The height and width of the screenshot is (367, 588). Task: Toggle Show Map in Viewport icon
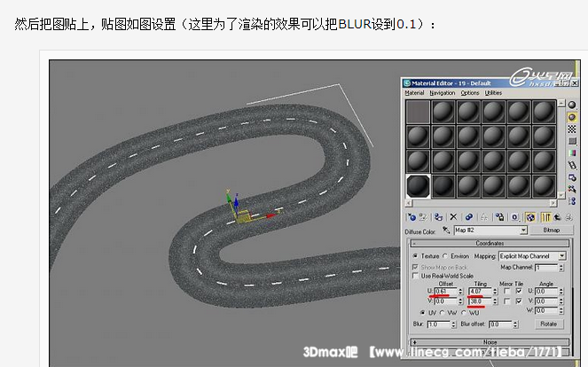530,217
